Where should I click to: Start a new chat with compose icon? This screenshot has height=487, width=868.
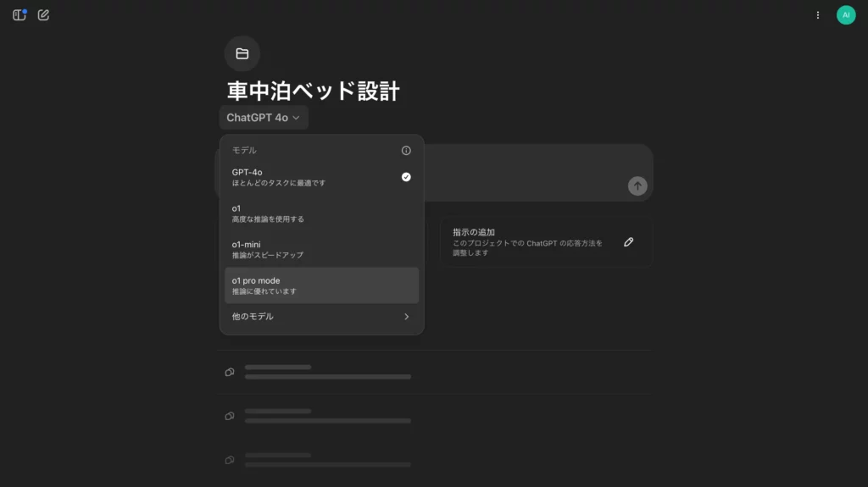coord(43,15)
